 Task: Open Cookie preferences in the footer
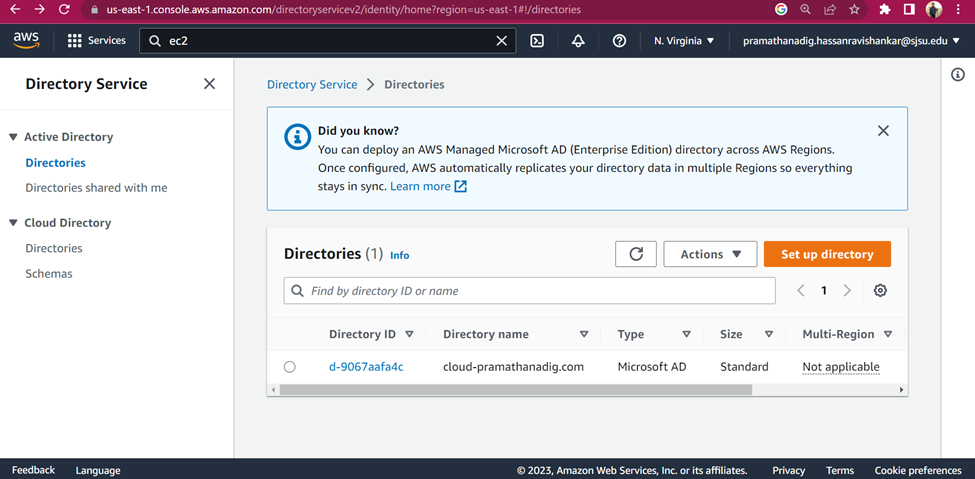click(x=918, y=470)
